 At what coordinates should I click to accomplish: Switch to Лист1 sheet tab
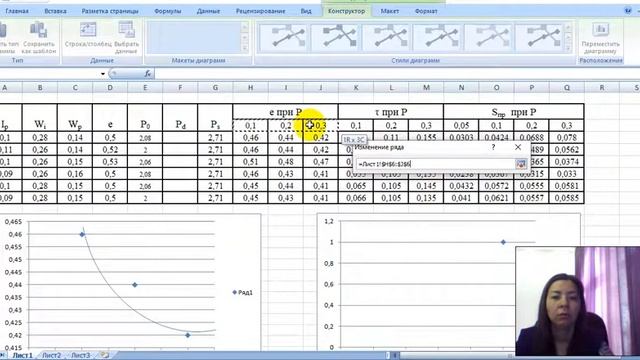pos(22,355)
